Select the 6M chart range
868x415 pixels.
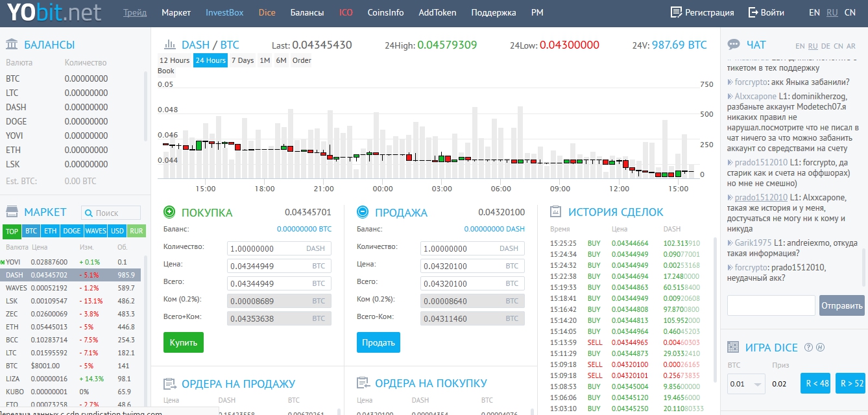coord(281,60)
